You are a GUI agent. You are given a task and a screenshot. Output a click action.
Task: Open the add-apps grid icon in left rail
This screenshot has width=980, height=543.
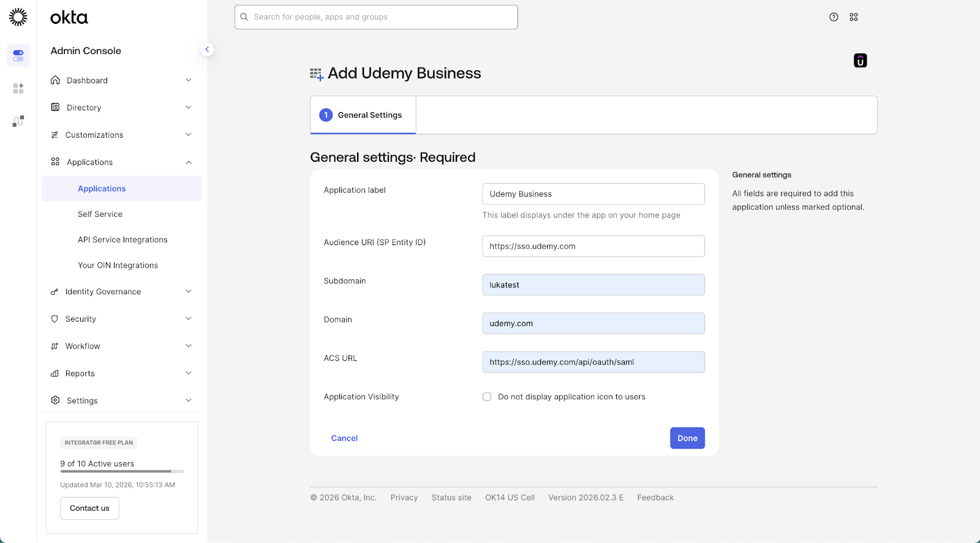18,89
